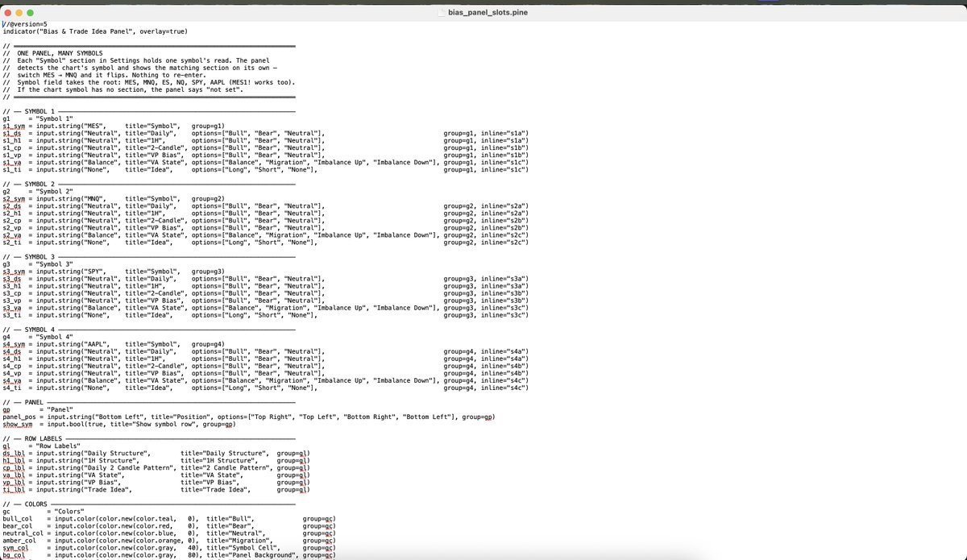Image resolution: width=967 pixels, height=560 pixels.
Task: Click the comment listing 'MES, MNQ, ES, NQ, SPY, AAPL'
Action: point(156,82)
